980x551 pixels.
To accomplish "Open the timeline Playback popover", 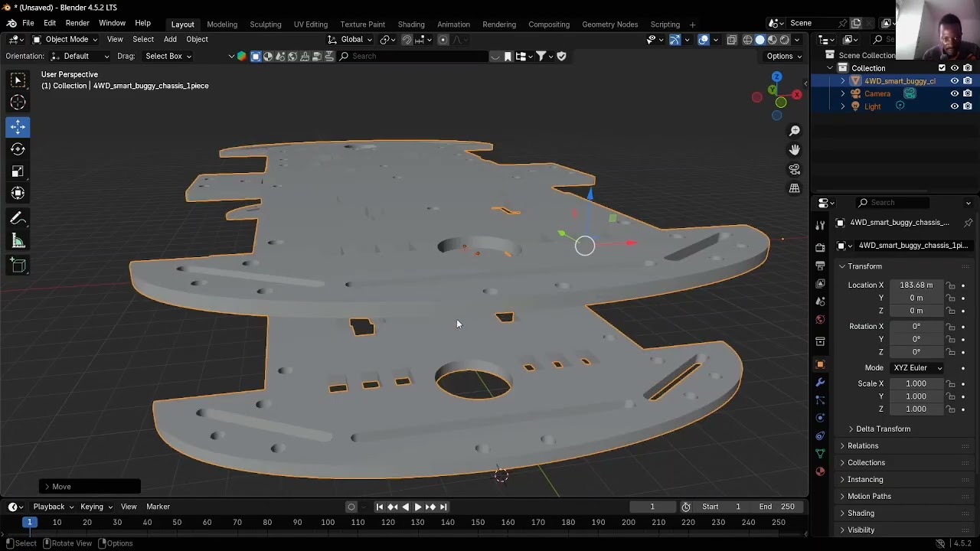I will point(53,507).
